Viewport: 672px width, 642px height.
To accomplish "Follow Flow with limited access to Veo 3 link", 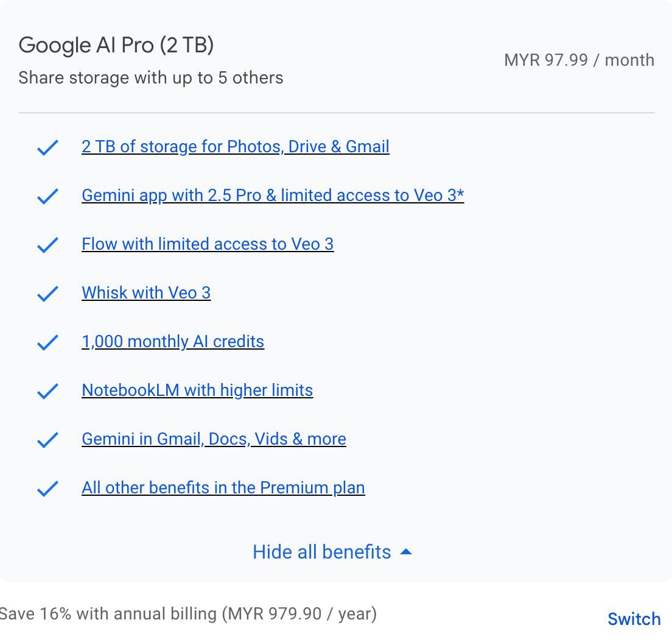I will (208, 244).
